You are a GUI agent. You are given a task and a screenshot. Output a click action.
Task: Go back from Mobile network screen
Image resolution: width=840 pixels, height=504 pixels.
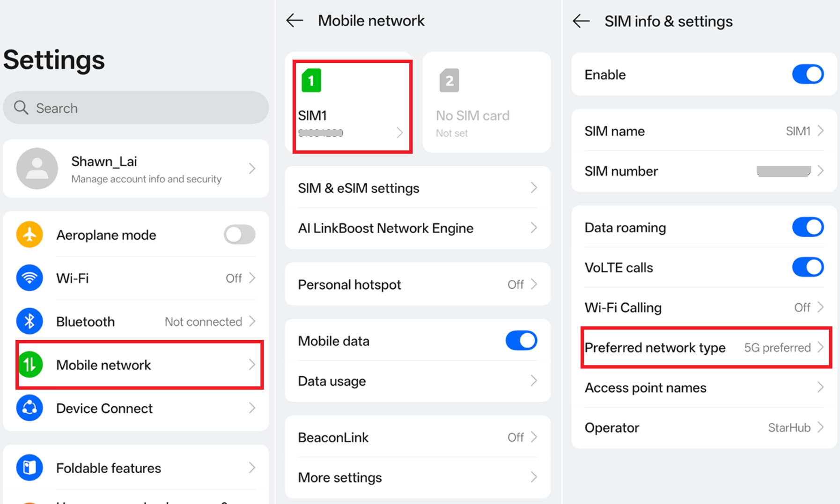(295, 21)
